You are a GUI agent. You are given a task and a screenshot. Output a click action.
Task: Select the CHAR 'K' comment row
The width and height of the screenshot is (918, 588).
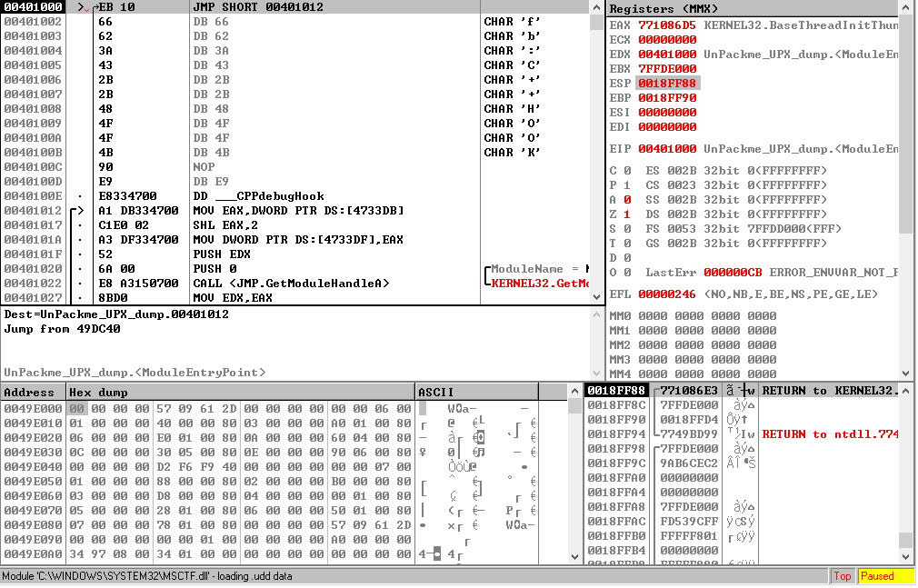[x=512, y=153]
